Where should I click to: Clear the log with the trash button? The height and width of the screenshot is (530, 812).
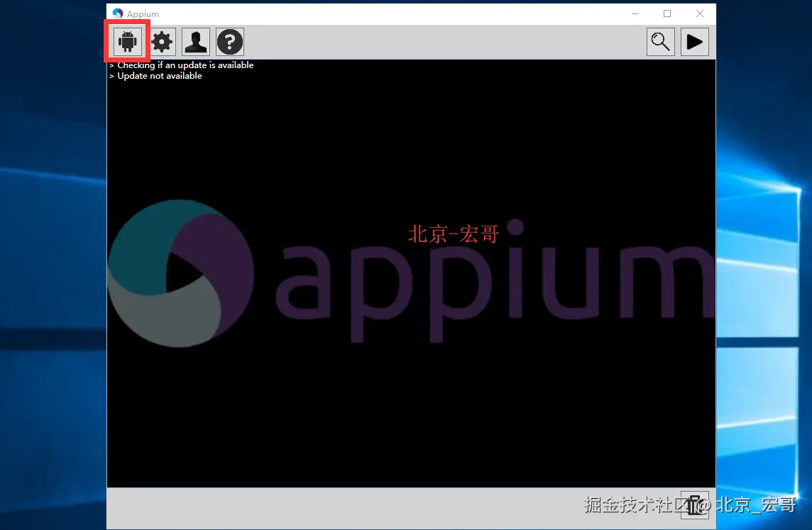coord(694,504)
